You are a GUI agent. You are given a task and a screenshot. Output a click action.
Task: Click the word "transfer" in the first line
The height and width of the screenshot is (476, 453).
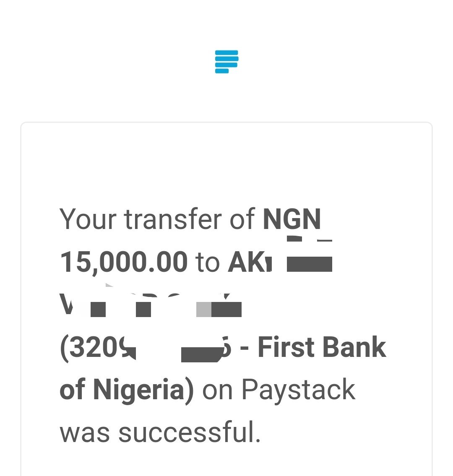pos(173,219)
